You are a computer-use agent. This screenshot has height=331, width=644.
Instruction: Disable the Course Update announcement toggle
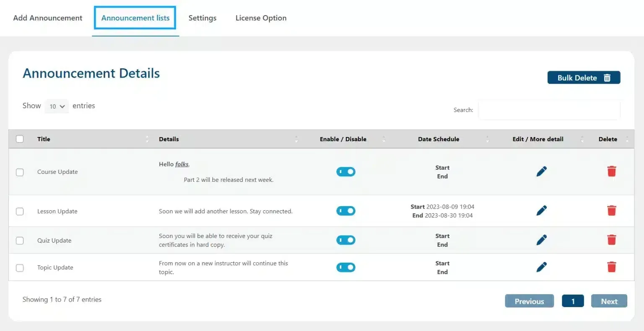(345, 171)
